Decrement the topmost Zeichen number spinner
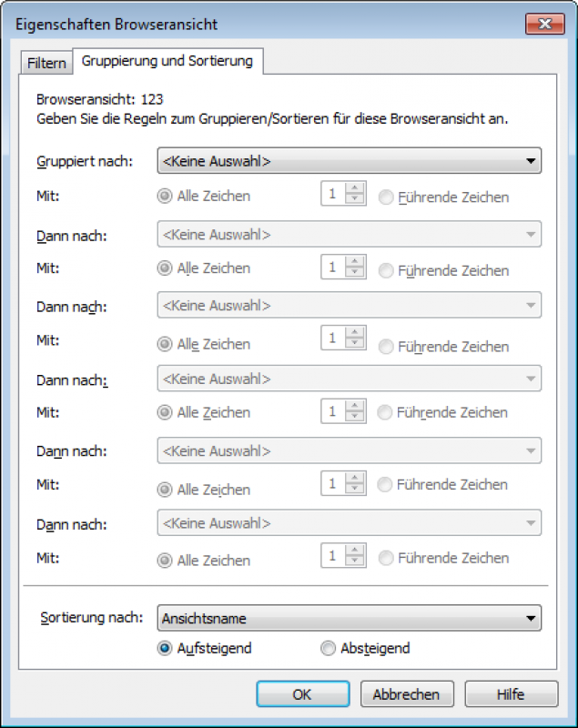Image resolution: width=578 pixels, height=728 pixels. point(355,199)
